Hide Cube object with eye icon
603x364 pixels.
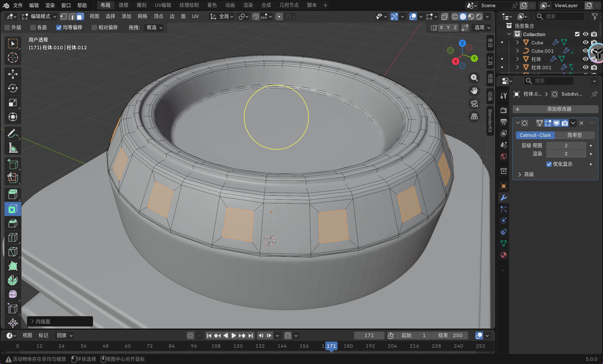tap(585, 42)
